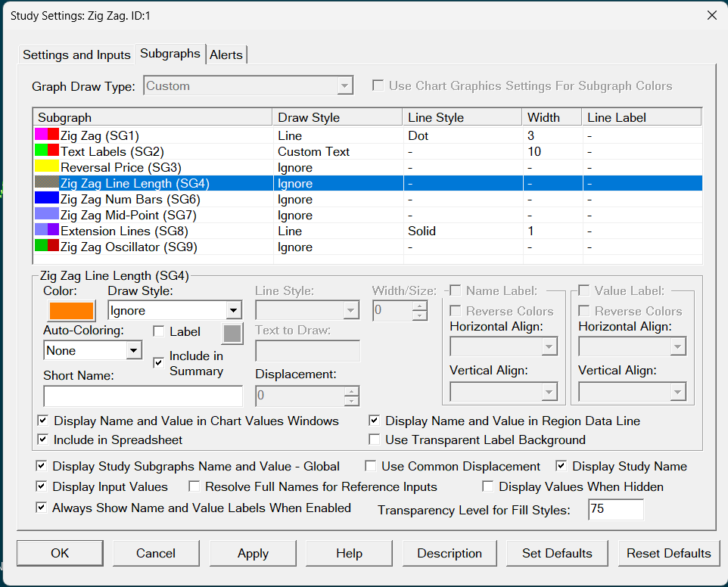Click the Reset Defaults button
Image resolution: width=728 pixels, height=587 pixels.
coord(668,553)
